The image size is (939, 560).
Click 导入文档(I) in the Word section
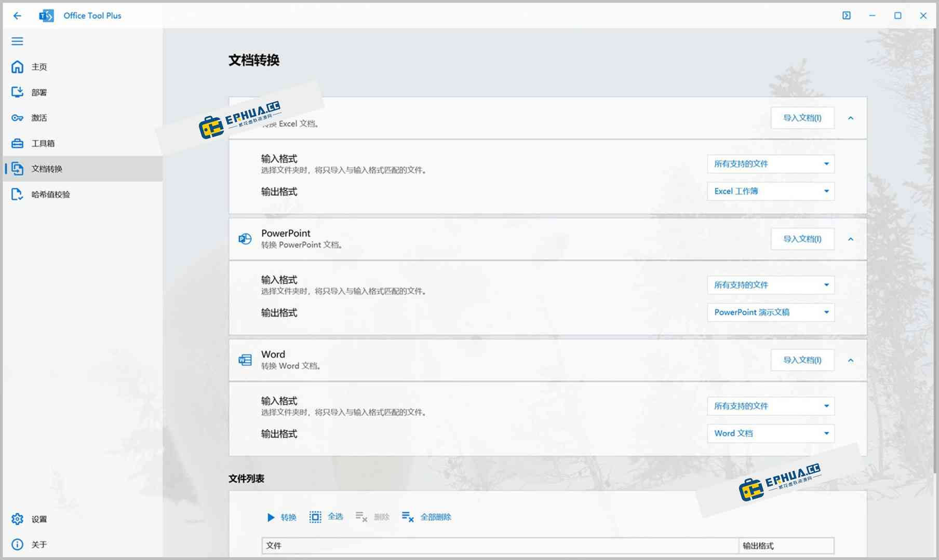point(802,360)
